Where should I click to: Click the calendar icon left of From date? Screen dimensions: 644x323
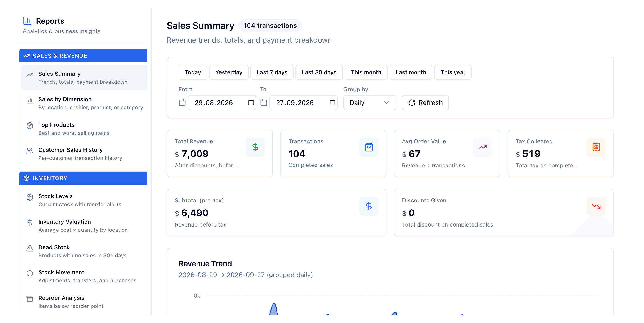pyautogui.click(x=182, y=103)
